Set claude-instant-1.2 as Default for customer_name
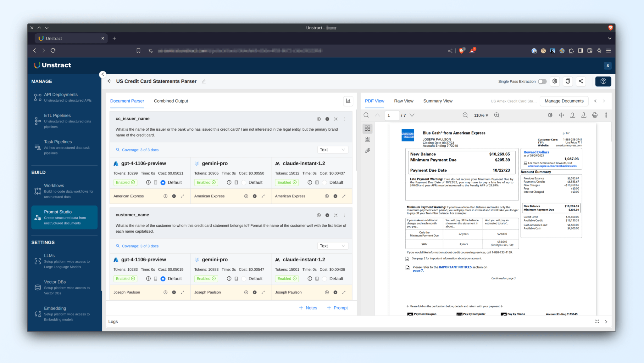Screen dimensions: 644x363 coord(324,278)
